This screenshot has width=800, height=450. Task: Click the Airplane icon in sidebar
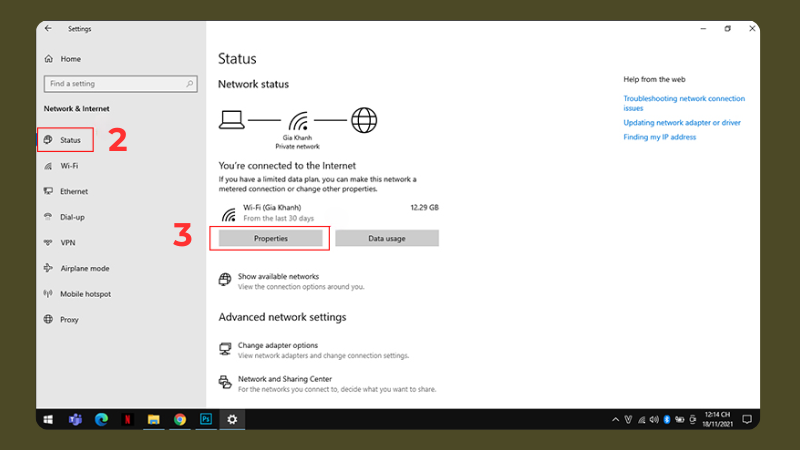(48, 268)
